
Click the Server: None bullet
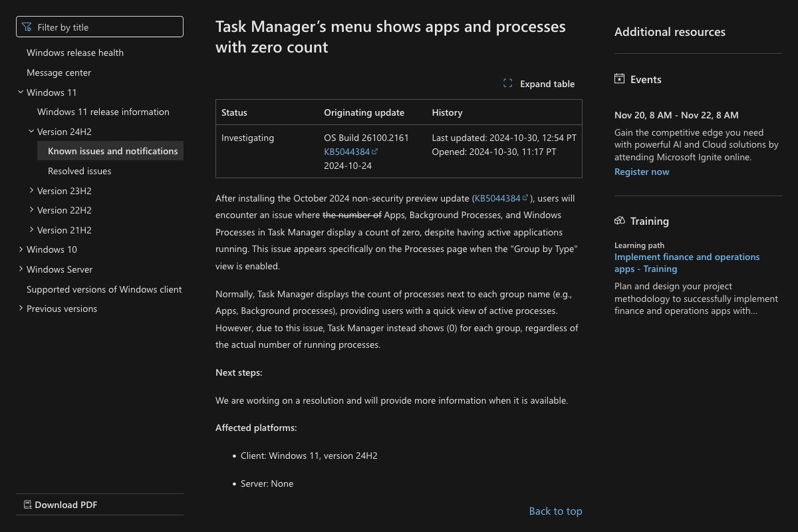[x=267, y=483]
